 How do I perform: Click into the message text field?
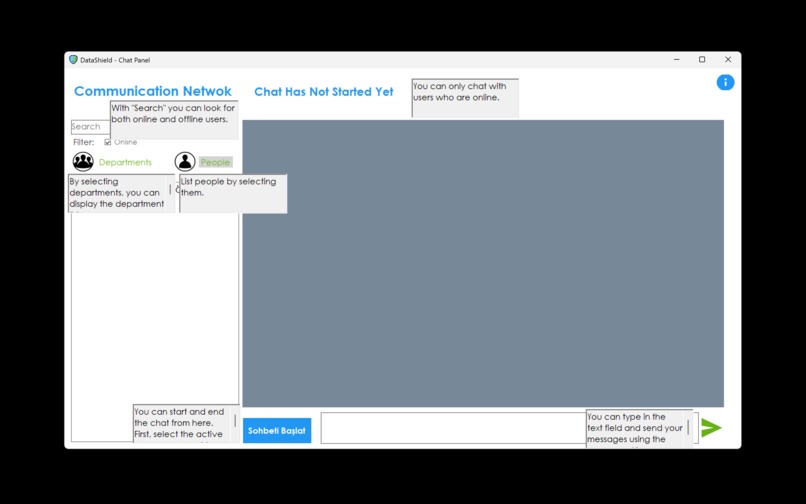453,428
